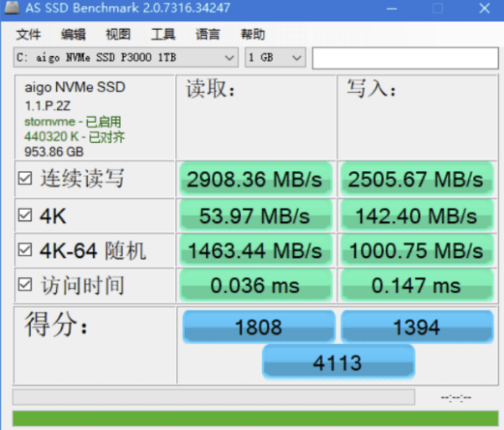This screenshot has width=504, height=430.
Task: Open the 工具 menu
Action: pyautogui.click(x=162, y=34)
